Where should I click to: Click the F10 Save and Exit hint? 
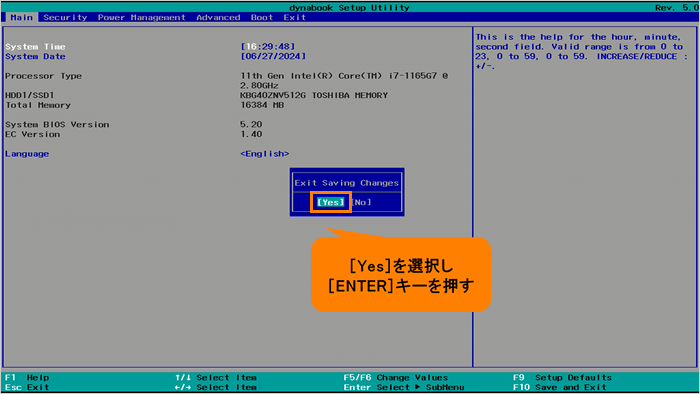click(560, 387)
